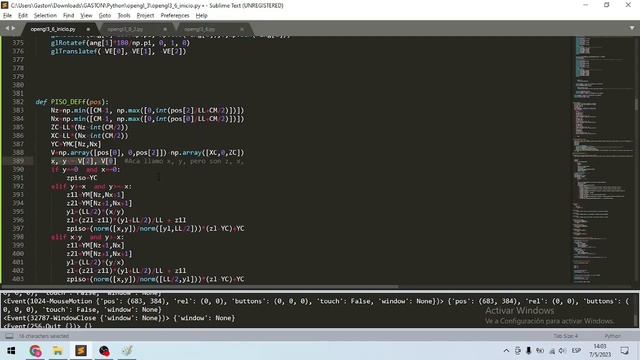The image size is (640, 360).
Task: Go to next tab with right arrow
Action: [x=13, y=28]
